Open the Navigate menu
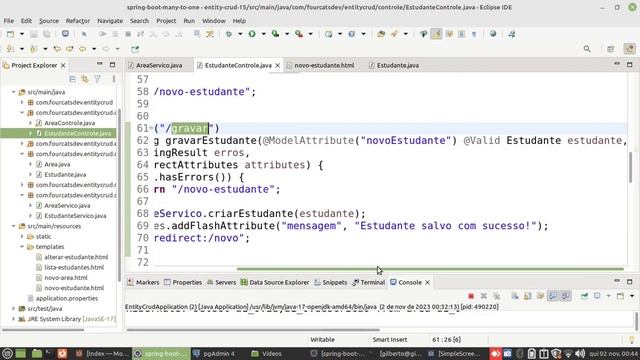This screenshot has width=640, height=360. click(x=110, y=21)
